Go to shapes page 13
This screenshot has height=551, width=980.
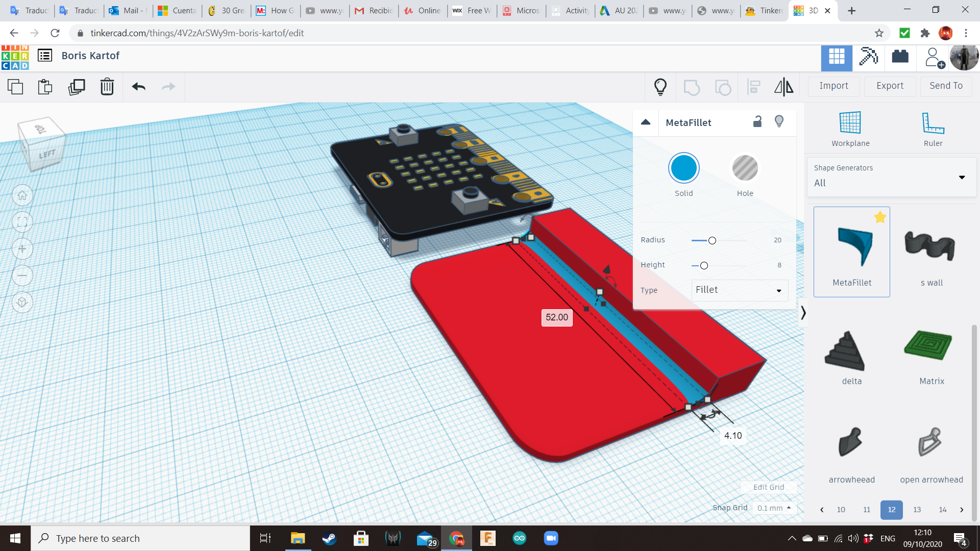pyautogui.click(x=917, y=510)
